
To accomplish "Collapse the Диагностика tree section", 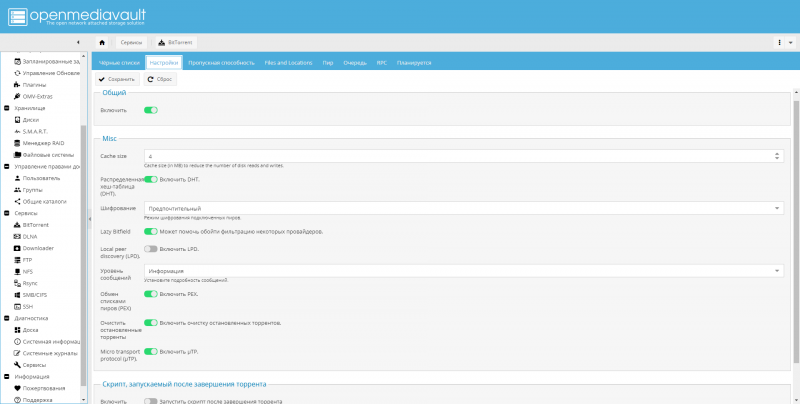I will [x=7, y=318].
